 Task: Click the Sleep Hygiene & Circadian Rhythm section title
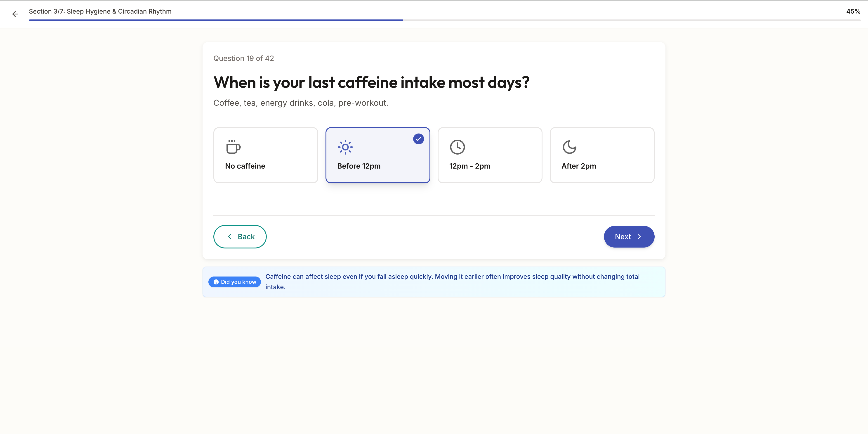100,11
